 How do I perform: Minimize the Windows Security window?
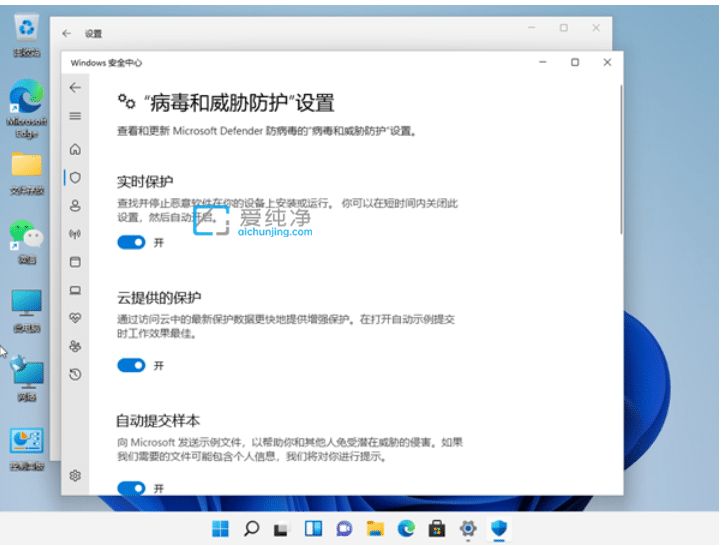542,62
